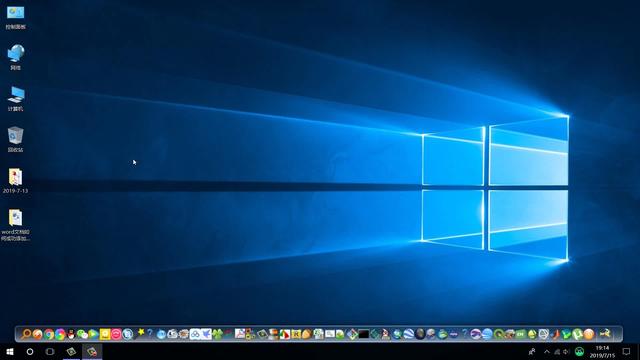
Task: Click the yellow star icon in dock
Action: [140, 332]
